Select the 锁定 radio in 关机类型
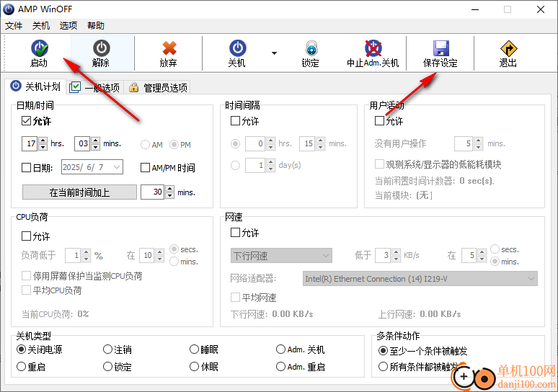The width and height of the screenshot is (558, 392). coord(107,366)
